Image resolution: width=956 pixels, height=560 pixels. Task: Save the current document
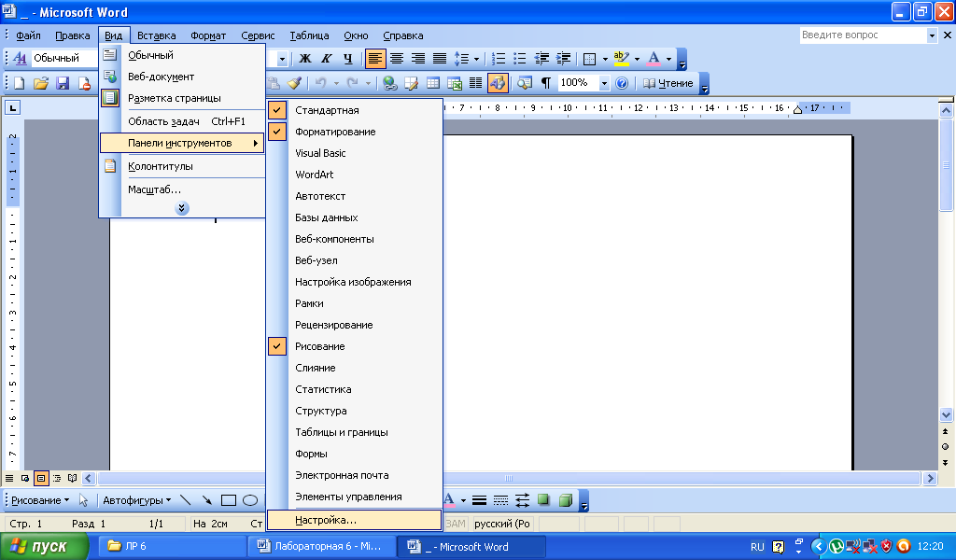[x=63, y=83]
